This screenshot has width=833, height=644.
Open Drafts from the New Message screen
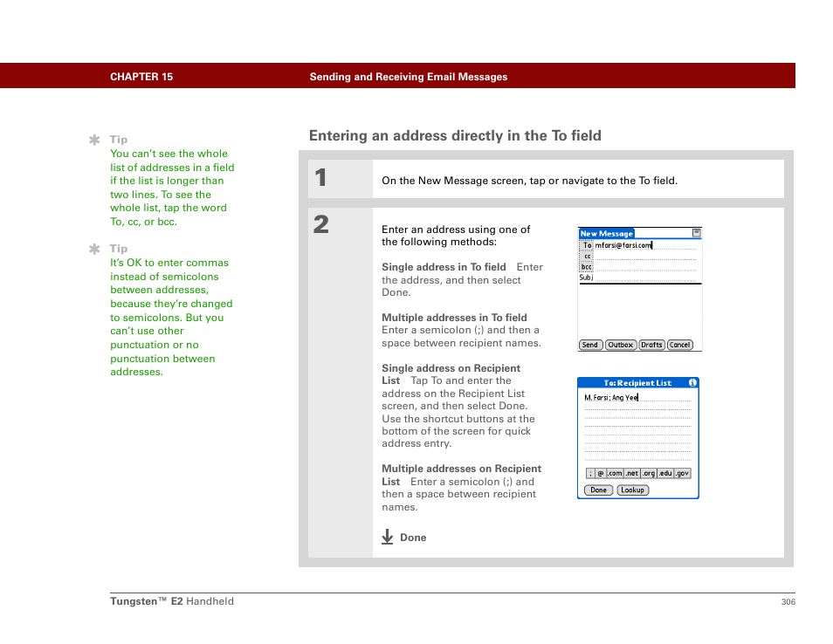(652, 345)
